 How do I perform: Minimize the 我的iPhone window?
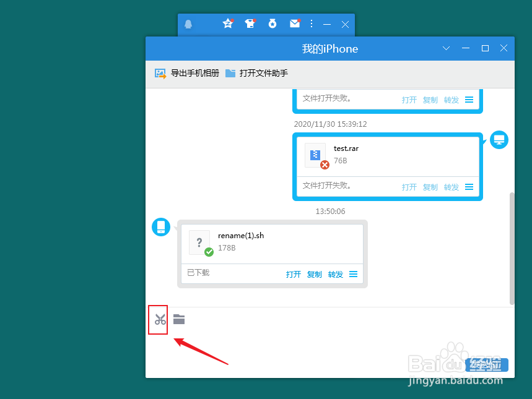[466, 48]
